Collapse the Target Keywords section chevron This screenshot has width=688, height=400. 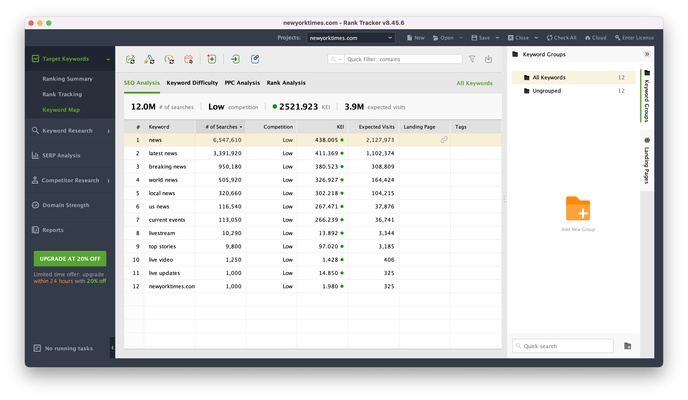[x=108, y=59]
